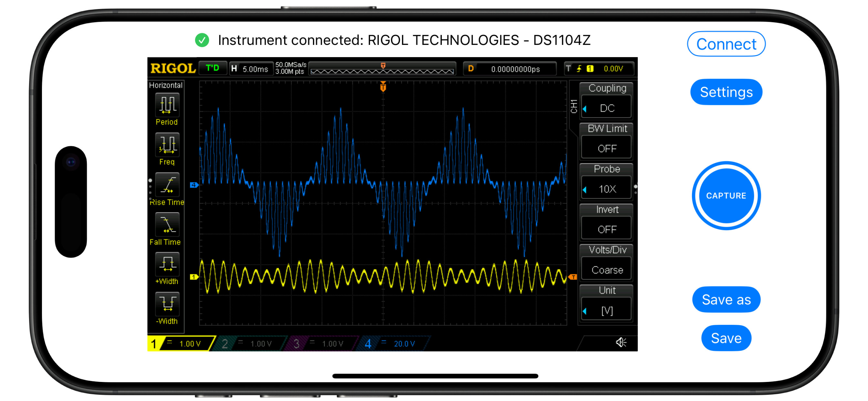This screenshot has height=401, width=868.
Task: Open Settings
Action: coord(726,92)
